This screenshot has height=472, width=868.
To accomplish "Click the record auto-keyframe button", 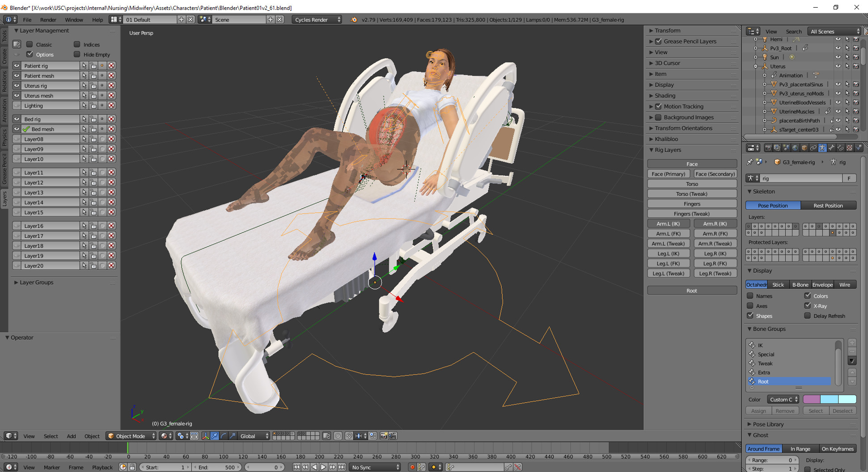I will coord(412,467).
